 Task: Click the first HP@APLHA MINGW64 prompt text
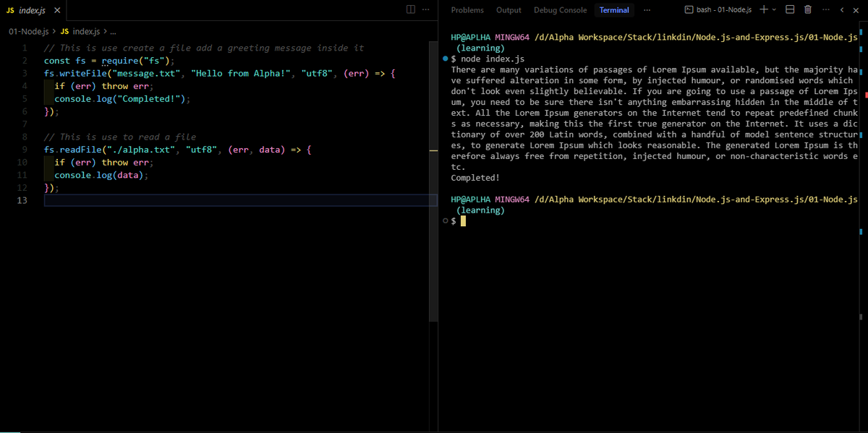point(490,37)
